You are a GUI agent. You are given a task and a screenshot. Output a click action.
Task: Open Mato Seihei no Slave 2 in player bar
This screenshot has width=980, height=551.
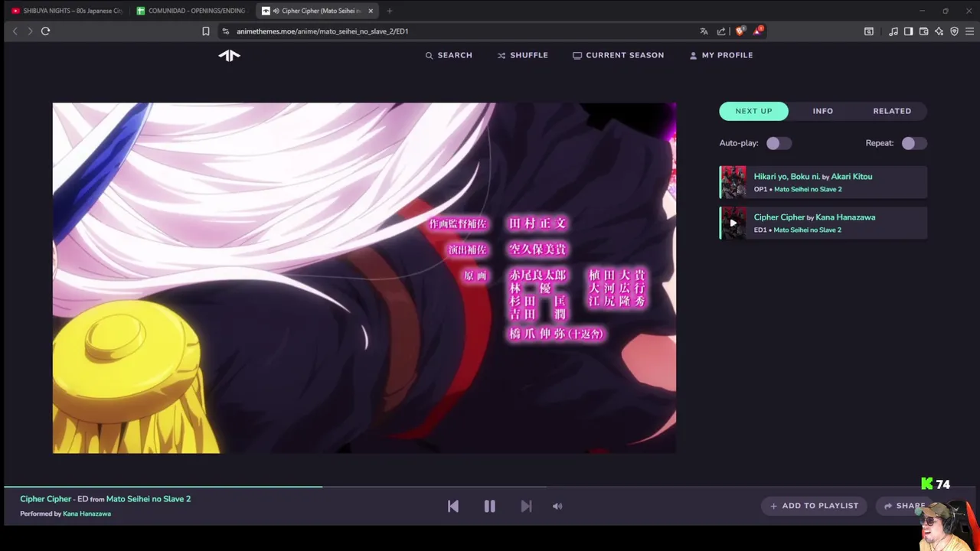[149, 499]
